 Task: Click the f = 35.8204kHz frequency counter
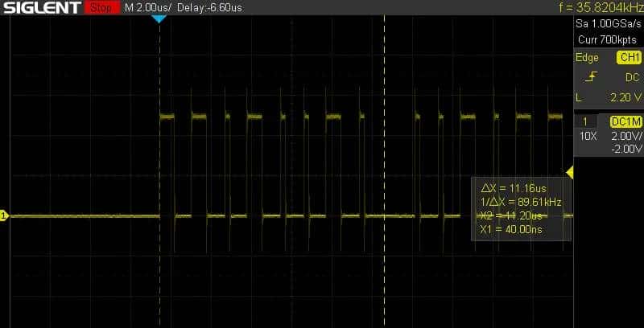tap(601, 7)
